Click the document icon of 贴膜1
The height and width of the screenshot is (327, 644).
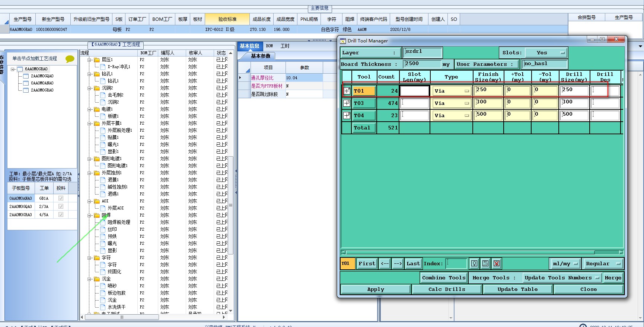pyautogui.click(x=103, y=138)
